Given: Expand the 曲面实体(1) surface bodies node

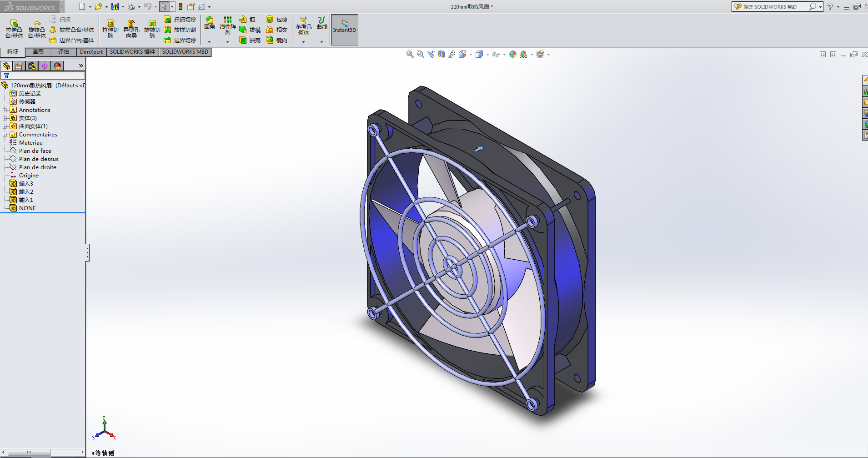Looking at the screenshot, I should pos(5,126).
